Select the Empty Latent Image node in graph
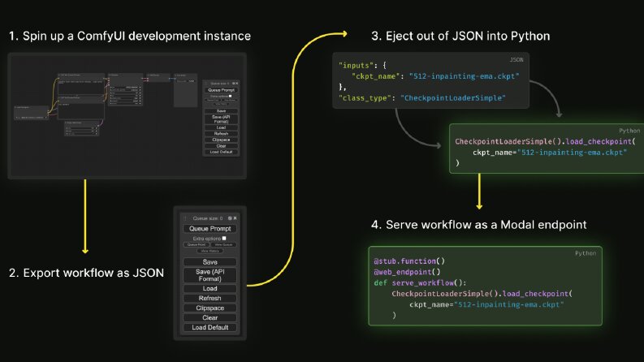 click(81, 128)
